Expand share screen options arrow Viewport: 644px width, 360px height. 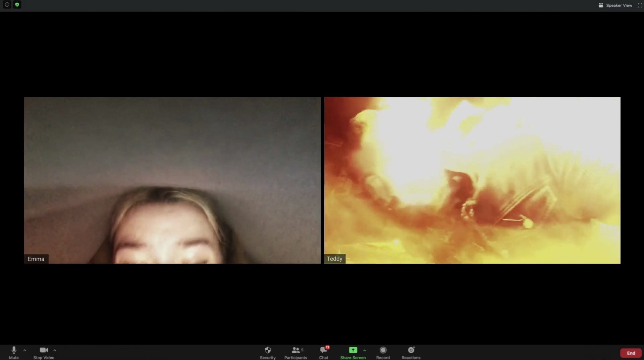[365, 350]
